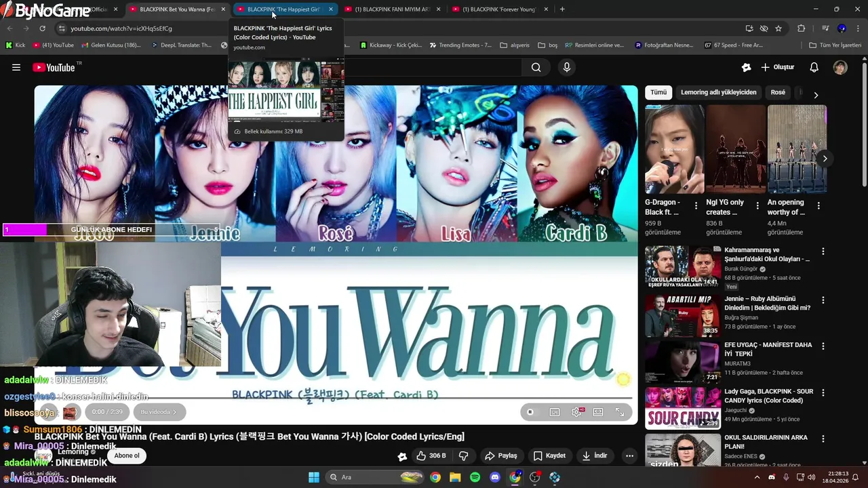Start voice search with the microphone icon

[x=567, y=67]
